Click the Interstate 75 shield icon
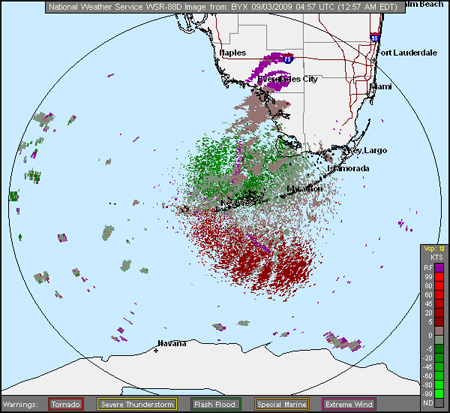The image size is (450, 413). pyautogui.click(x=288, y=59)
